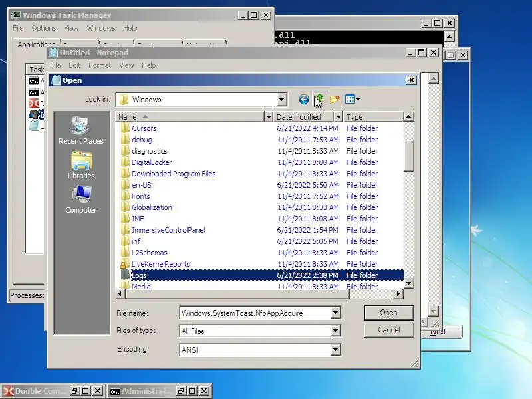The height and width of the screenshot is (399, 532).
Task: Select the Cursors folder icon
Action: (125, 128)
